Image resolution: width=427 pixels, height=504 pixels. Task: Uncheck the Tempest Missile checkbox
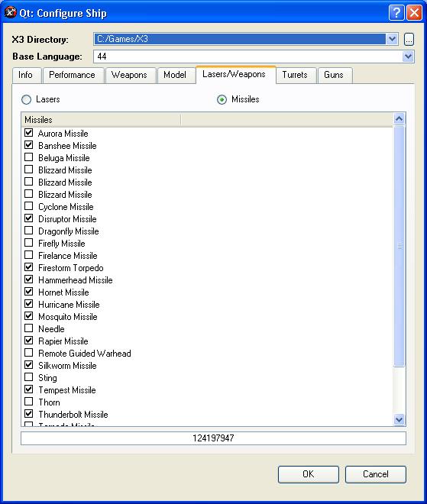28,389
